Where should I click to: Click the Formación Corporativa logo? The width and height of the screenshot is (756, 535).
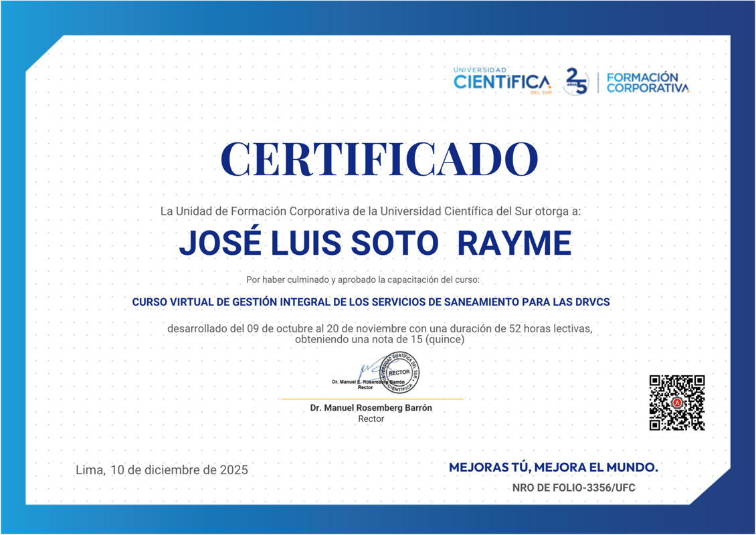pos(648,82)
